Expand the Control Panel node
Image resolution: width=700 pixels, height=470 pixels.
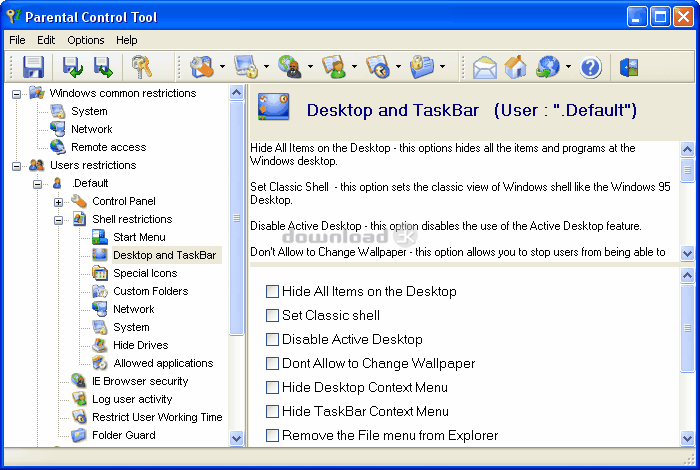[58, 202]
